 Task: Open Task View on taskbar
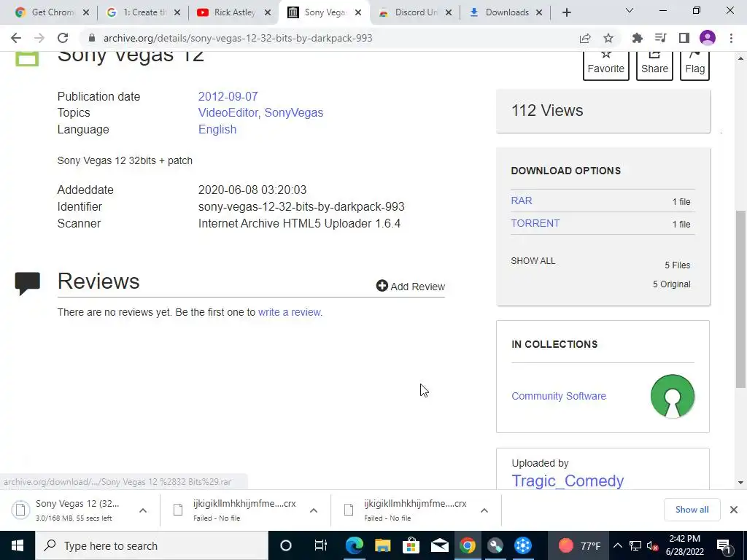pyautogui.click(x=321, y=545)
